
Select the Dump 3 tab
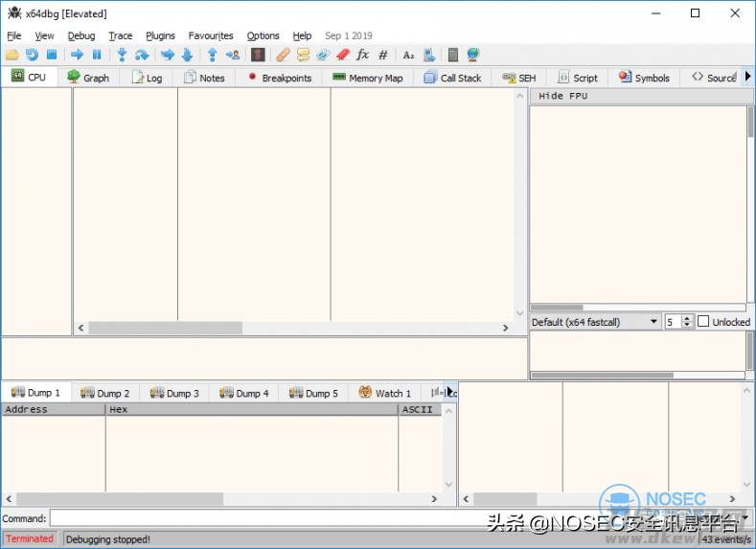click(174, 394)
